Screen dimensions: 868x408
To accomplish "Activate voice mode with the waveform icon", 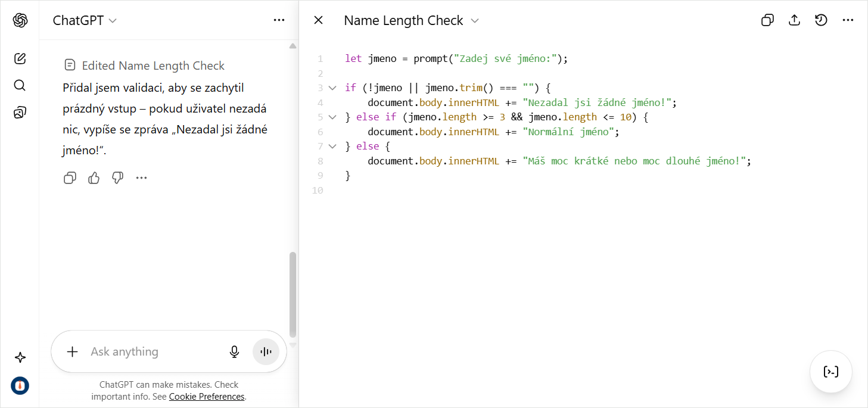I will click(265, 351).
